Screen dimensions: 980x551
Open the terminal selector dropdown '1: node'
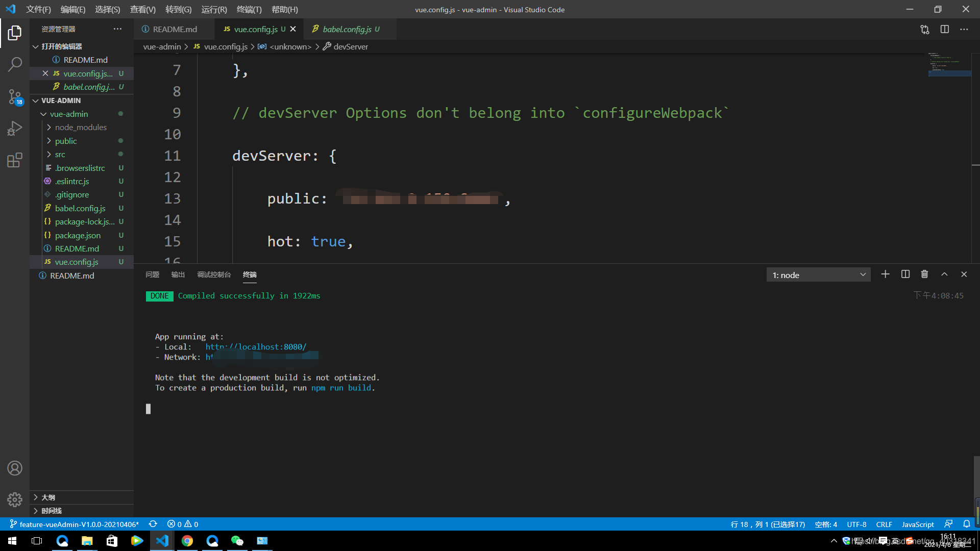click(818, 275)
